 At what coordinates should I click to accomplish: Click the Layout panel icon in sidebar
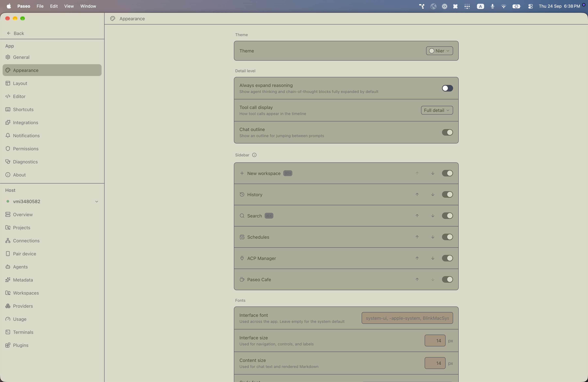(x=8, y=83)
